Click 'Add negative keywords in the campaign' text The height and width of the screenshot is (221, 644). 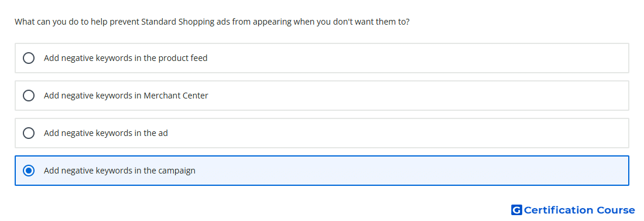pos(119,171)
